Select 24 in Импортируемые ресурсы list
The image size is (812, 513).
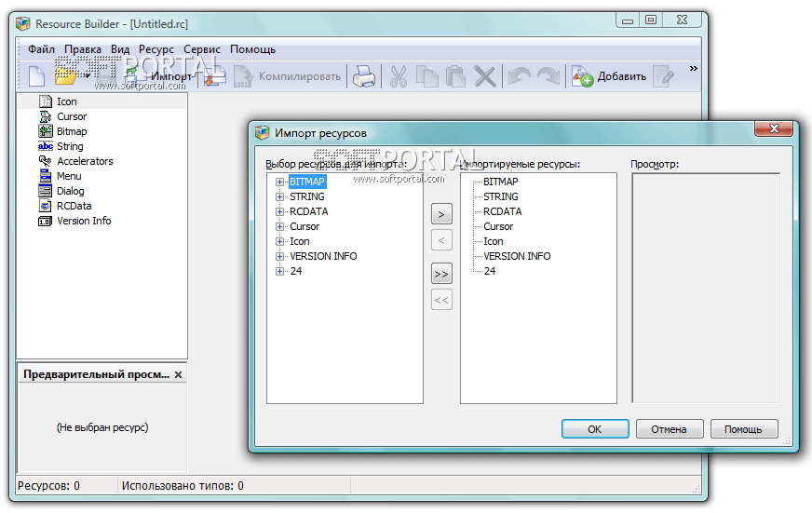pyautogui.click(x=490, y=272)
